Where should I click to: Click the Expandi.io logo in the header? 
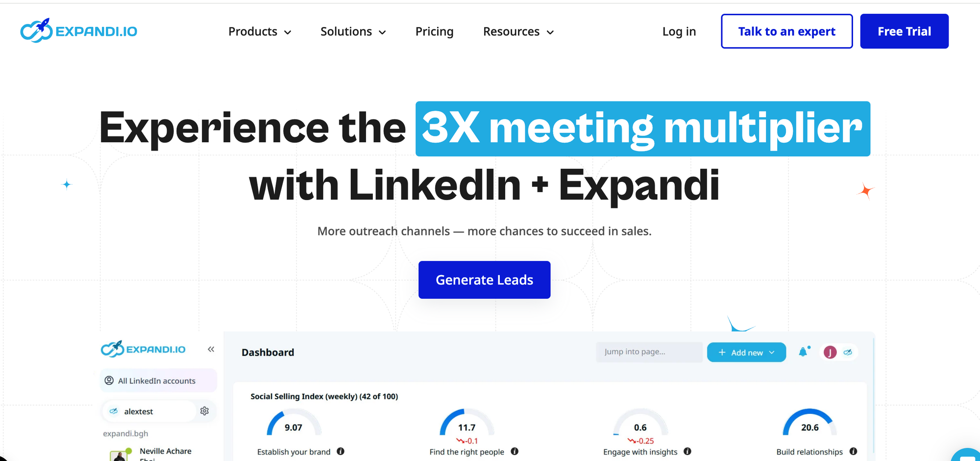pos(78,31)
